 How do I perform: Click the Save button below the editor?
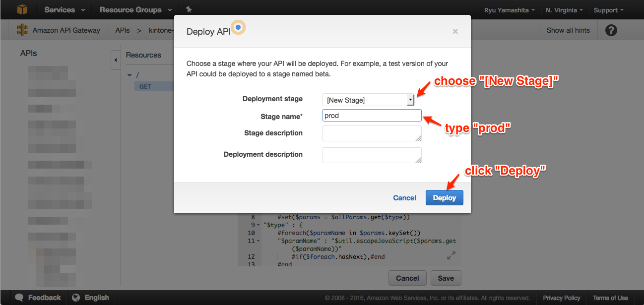point(446,278)
